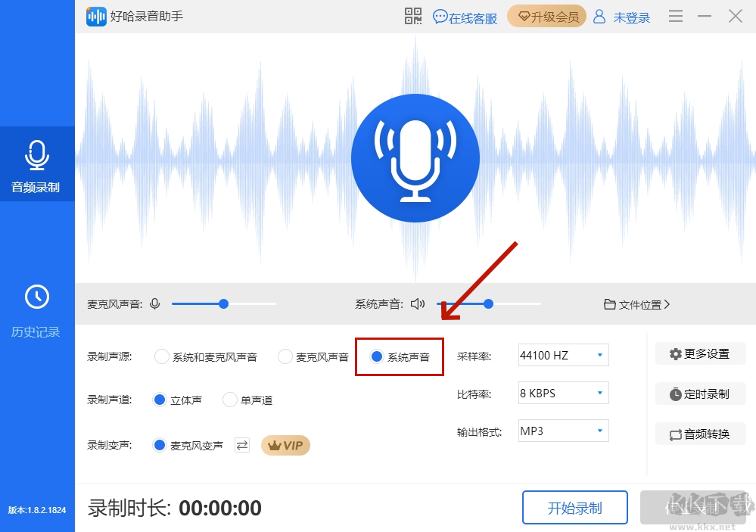This screenshot has height=532, width=756.
Task: Choose 麦克风声音 as recording source
Action: pos(285,355)
